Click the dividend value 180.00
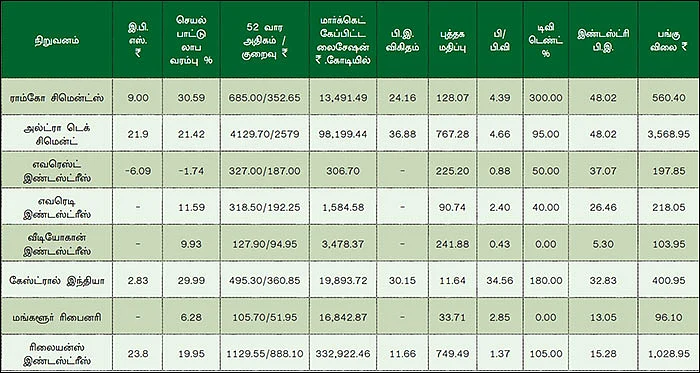700x373 pixels. (546, 281)
